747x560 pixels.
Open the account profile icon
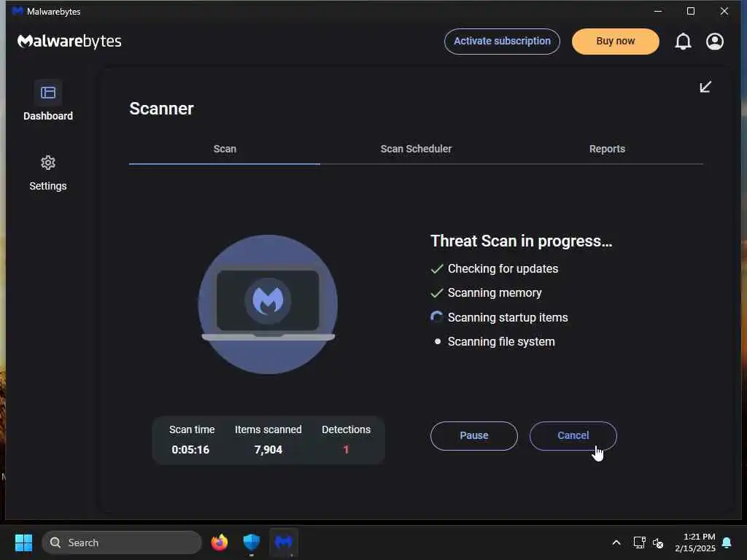pos(715,42)
